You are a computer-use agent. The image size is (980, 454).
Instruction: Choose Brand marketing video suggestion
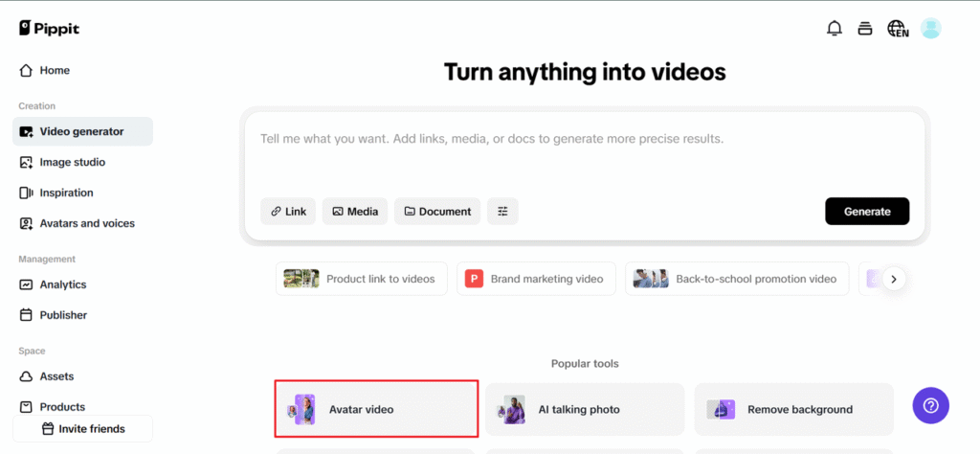pos(536,279)
